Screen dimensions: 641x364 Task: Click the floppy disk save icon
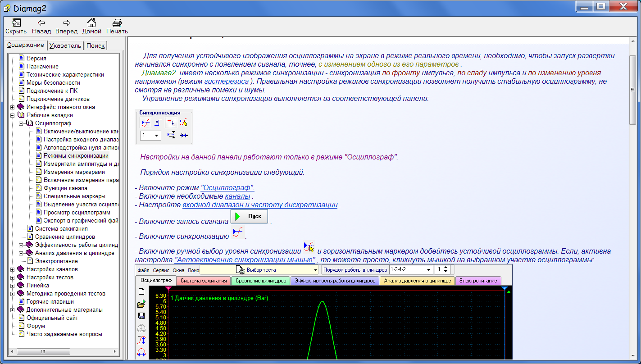point(141,316)
